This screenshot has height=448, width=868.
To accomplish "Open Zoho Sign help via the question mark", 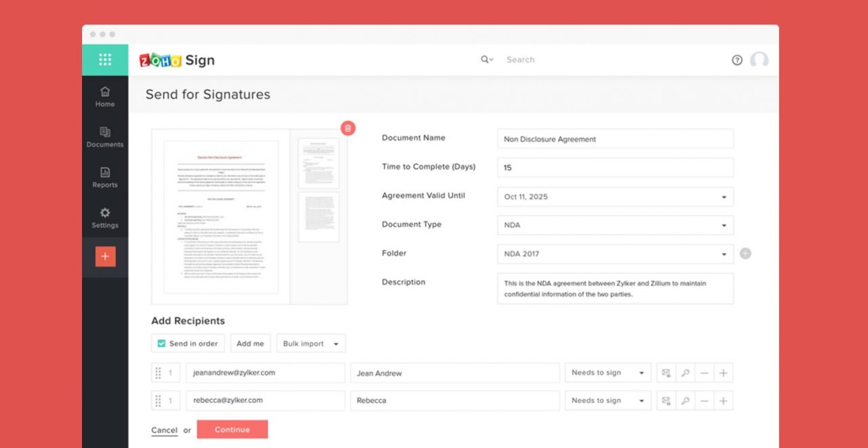I will click(x=737, y=60).
